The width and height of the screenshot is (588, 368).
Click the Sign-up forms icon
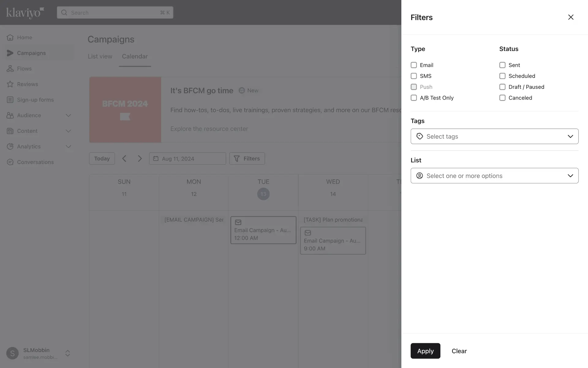point(10,100)
